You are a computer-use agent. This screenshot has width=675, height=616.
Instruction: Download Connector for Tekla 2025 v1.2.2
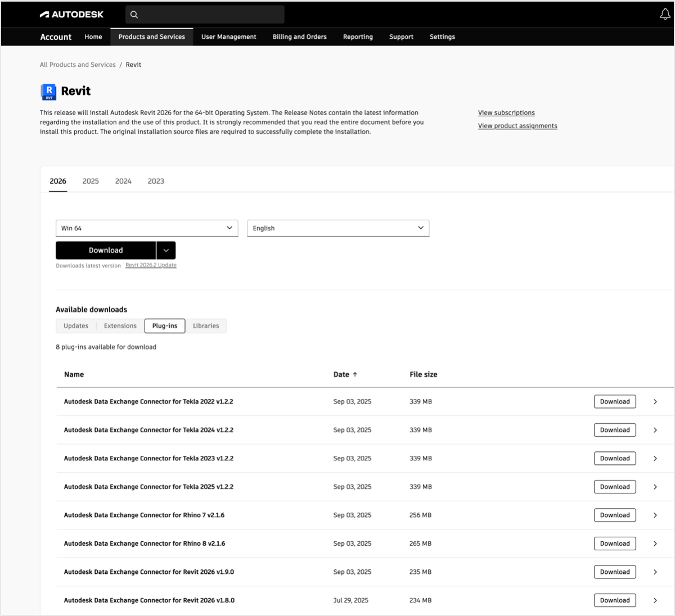(x=615, y=487)
